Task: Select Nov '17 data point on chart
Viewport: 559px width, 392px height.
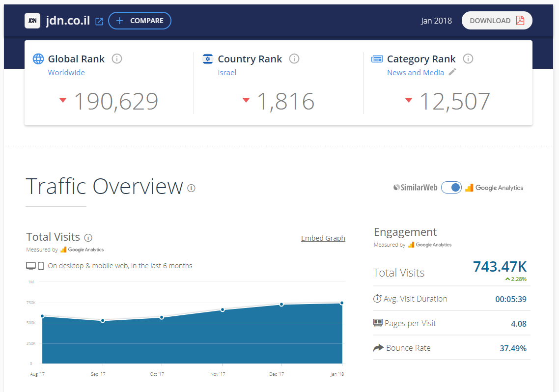Action: point(223,310)
